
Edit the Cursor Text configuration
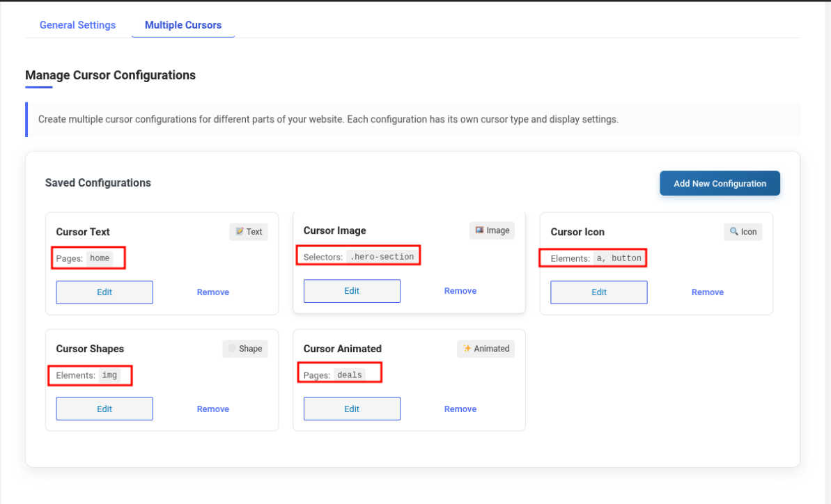(104, 292)
